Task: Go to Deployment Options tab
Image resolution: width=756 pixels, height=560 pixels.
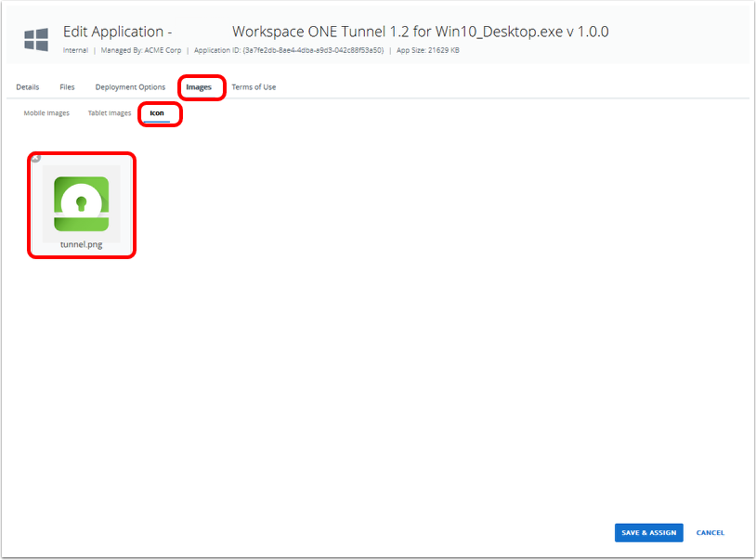Action: point(130,87)
